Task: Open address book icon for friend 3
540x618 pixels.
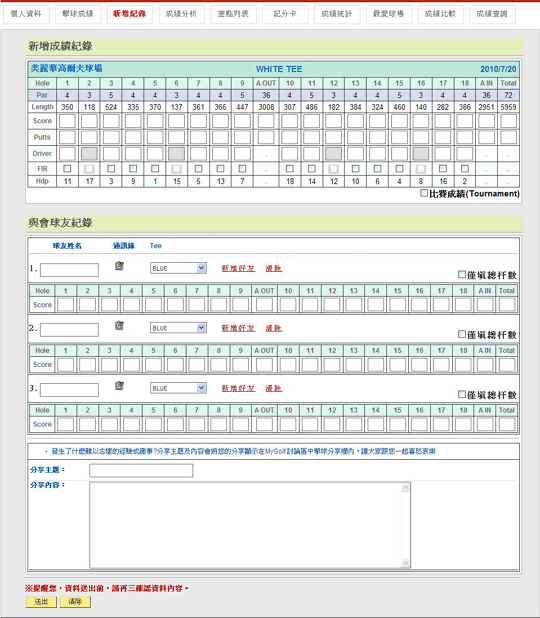Action: click(119, 385)
